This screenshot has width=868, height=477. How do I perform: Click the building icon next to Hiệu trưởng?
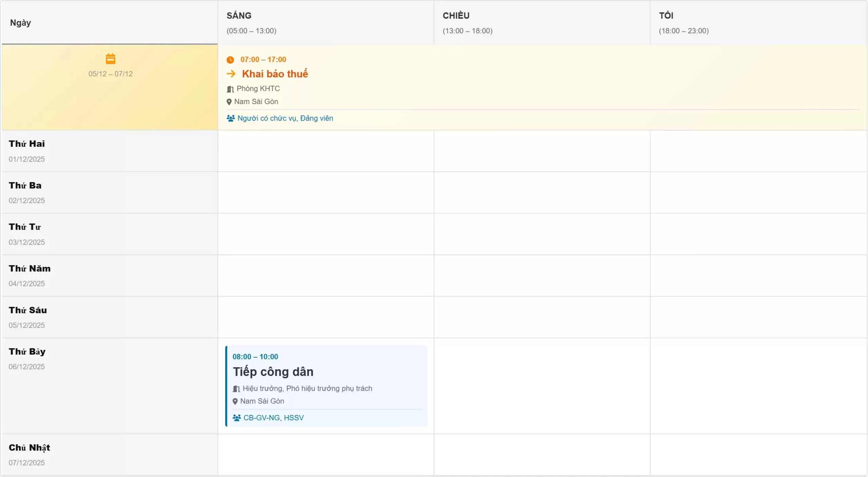coord(236,389)
